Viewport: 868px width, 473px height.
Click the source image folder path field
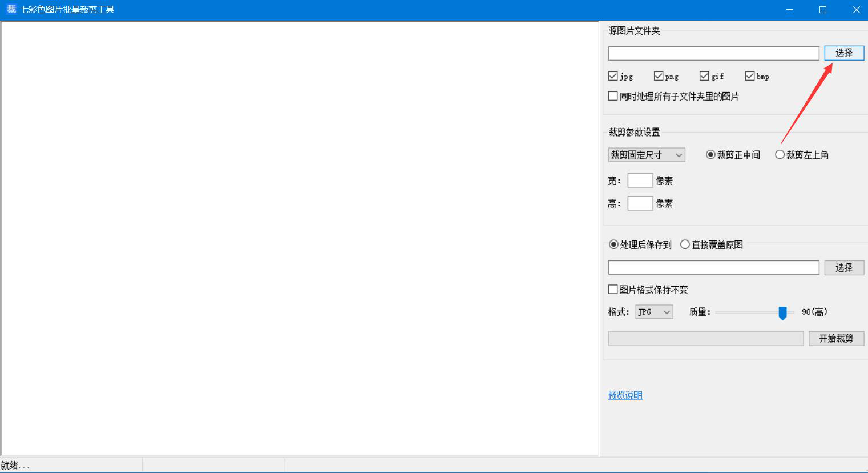pyautogui.click(x=713, y=54)
